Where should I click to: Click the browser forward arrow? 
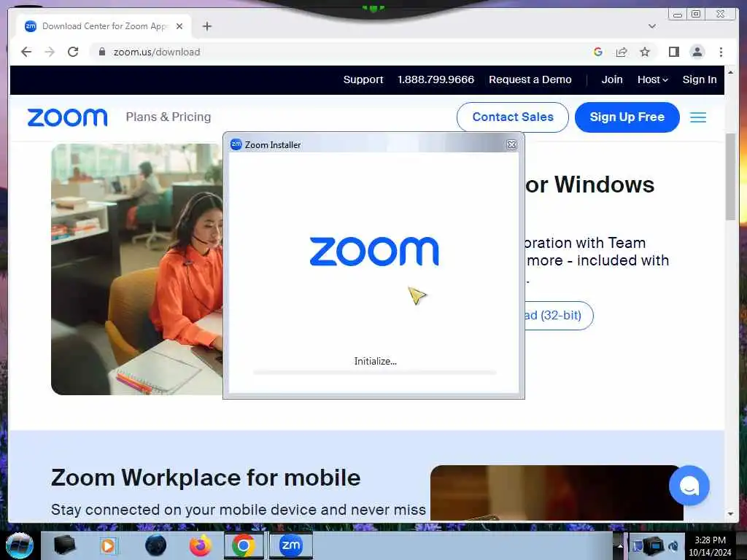[x=50, y=52]
